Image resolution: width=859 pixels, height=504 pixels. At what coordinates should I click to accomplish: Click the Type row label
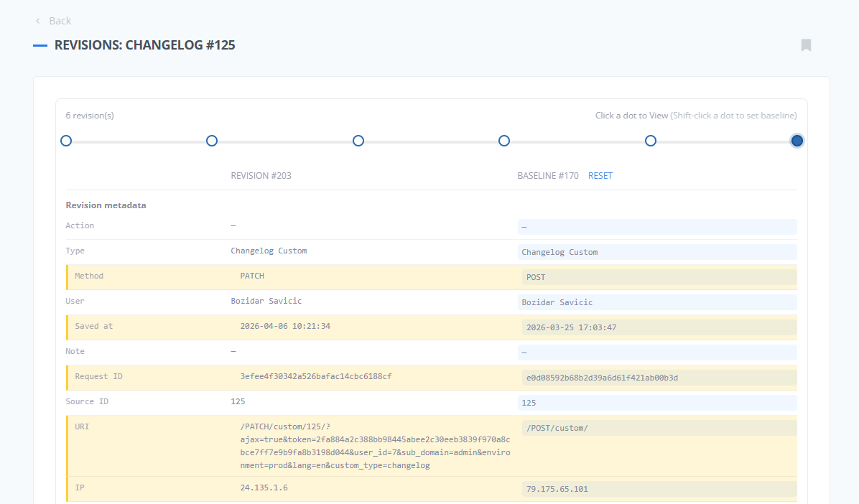75,251
